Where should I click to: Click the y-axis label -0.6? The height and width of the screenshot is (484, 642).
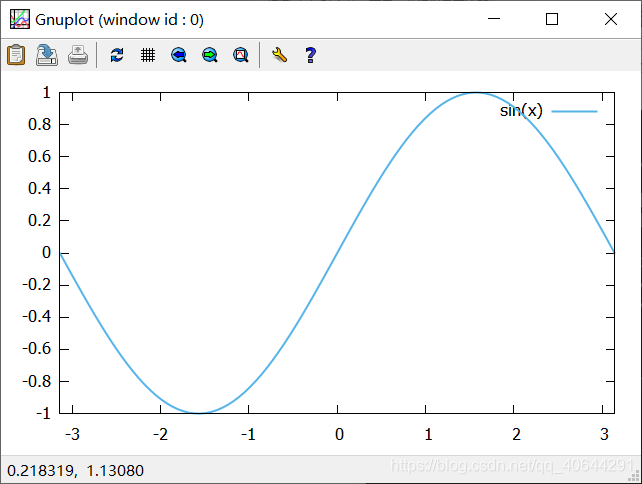pyautogui.click(x=36, y=349)
